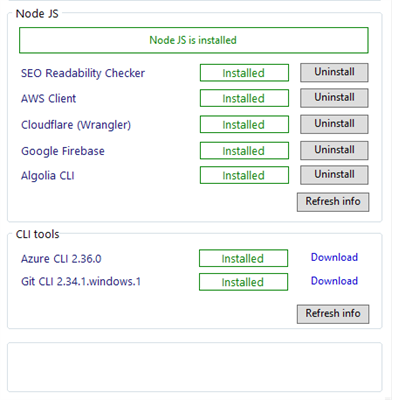Viewport: 393px width, 400px height.
Task: Click Installed status of Azure CLI
Action: click(x=243, y=258)
